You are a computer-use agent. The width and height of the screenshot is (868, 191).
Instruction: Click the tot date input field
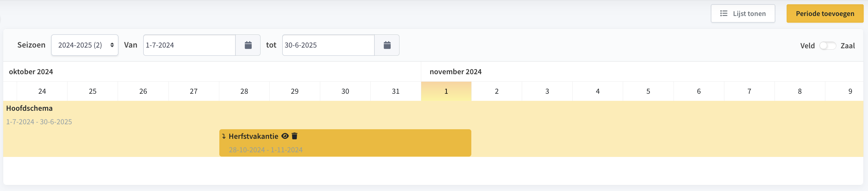328,45
